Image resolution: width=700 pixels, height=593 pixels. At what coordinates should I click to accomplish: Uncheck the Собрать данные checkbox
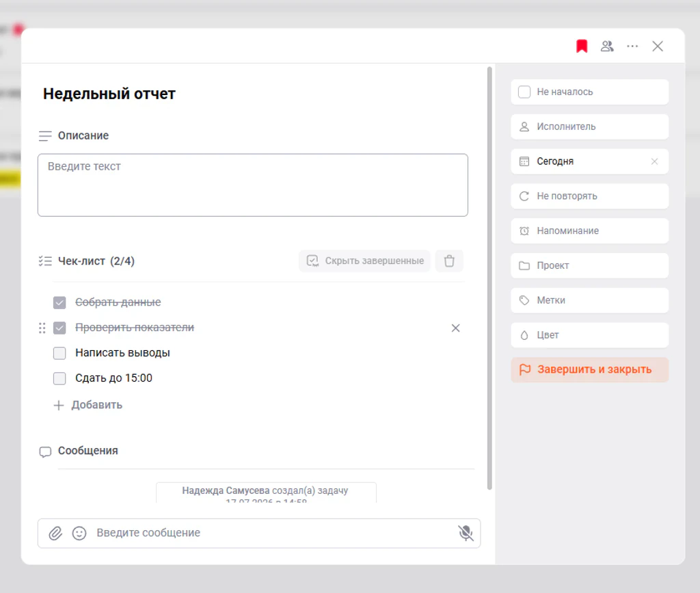tap(59, 303)
